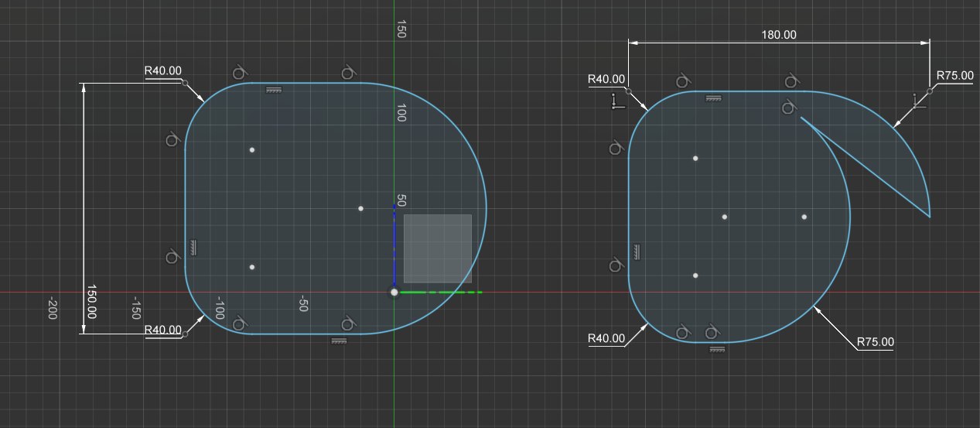Select the grey square plane beside the origin
The width and height of the screenshot is (980, 428).
[438, 248]
